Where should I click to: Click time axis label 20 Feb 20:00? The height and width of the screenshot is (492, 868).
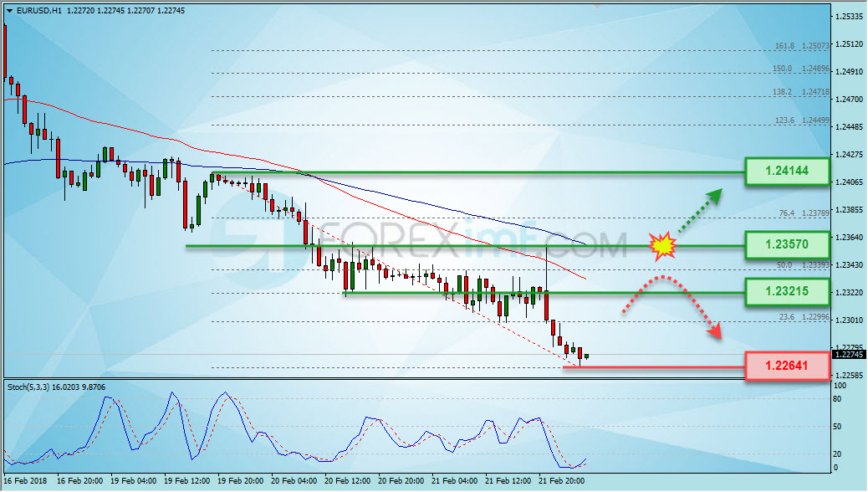click(x=401, y=481)
